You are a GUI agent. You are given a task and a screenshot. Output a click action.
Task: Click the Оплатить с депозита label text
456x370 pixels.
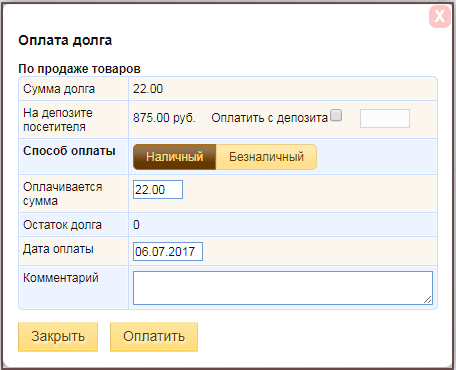click(270, 118)
